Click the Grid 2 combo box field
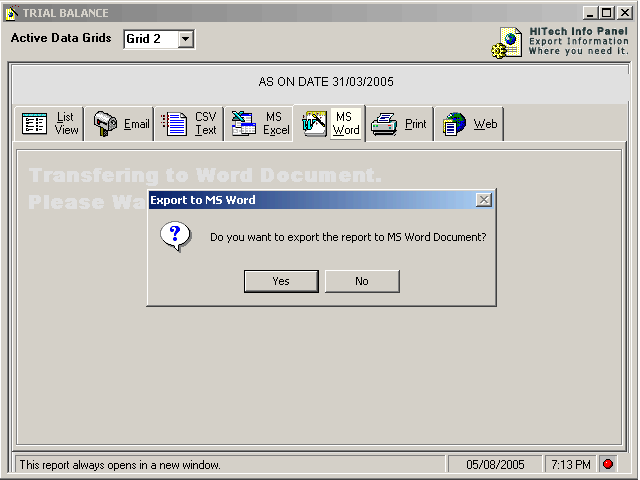Image resolution: width=640 pixels, height=480 pixels. point(149,39)
